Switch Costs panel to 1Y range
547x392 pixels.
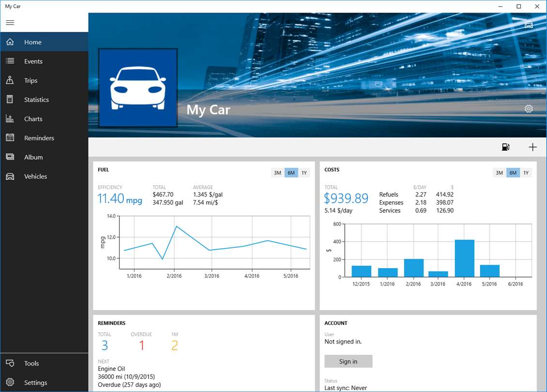click(526, 173)
